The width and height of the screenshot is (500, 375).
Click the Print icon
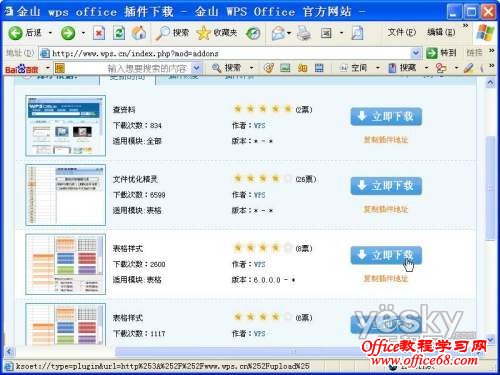(304, 33)
